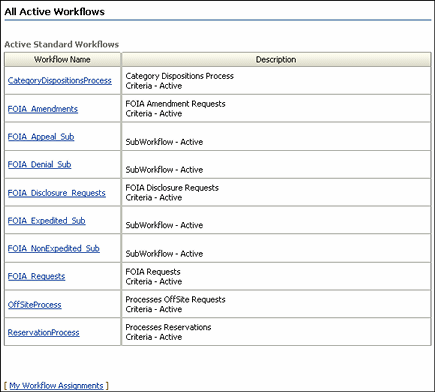Click the Description column header
The width and height of the screenshot is (435, 392).
pyautogui.click(x=276, y=60)
